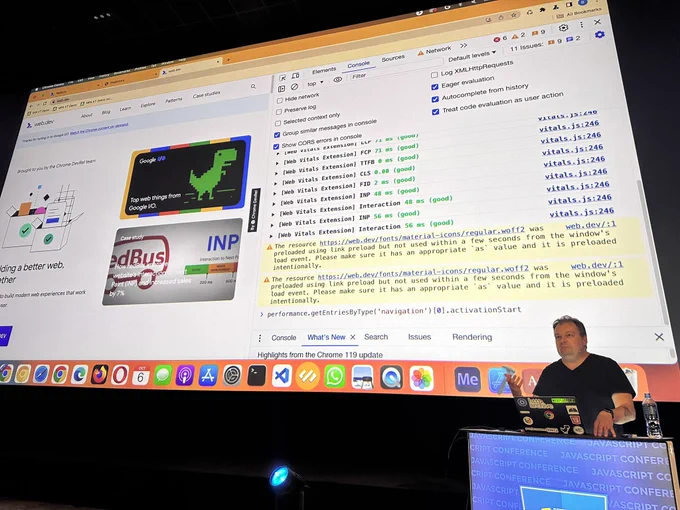Open the Default levels dropdown

click(x=472, y=56)
